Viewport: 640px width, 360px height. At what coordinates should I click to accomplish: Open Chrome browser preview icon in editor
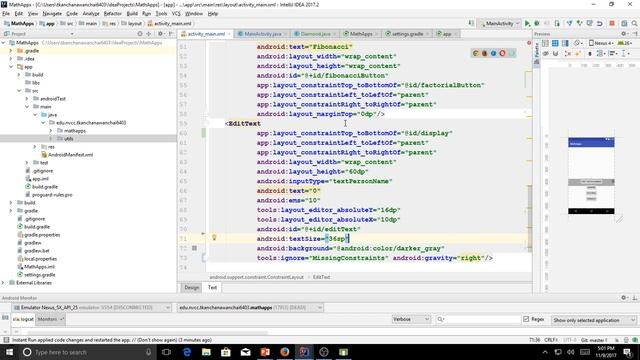click(x=476, y=53)
